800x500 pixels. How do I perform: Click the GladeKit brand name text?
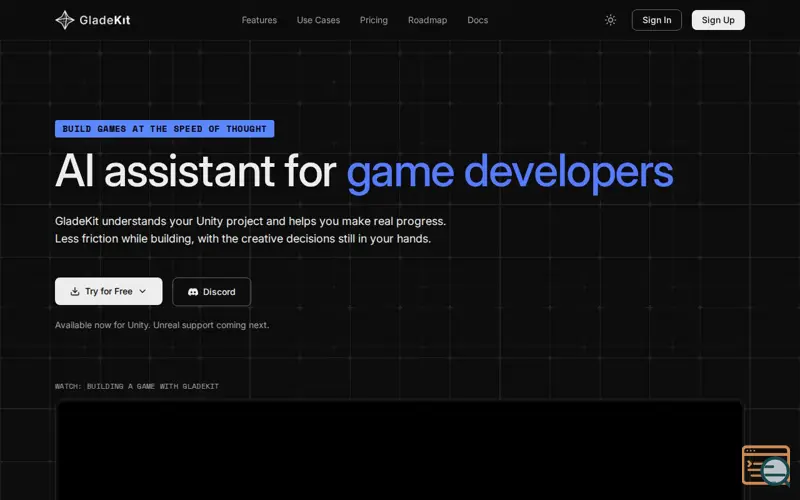click(x=105, y=20)
